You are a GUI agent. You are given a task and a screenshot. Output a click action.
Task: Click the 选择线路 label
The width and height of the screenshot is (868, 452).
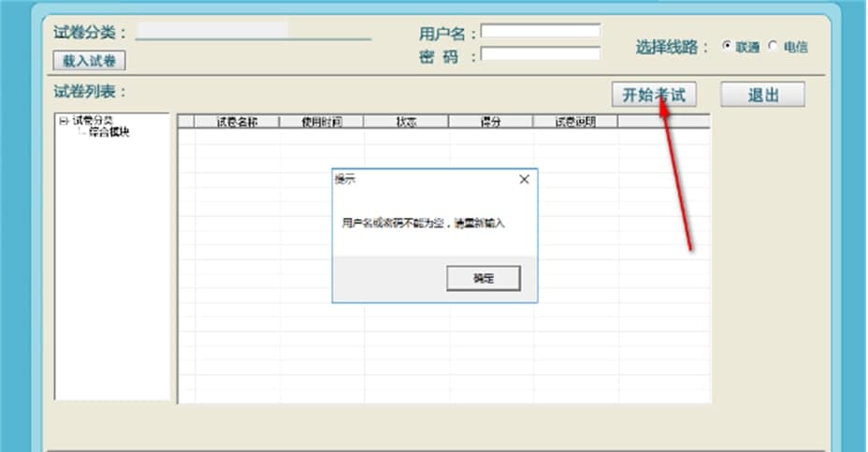(672, 47)
